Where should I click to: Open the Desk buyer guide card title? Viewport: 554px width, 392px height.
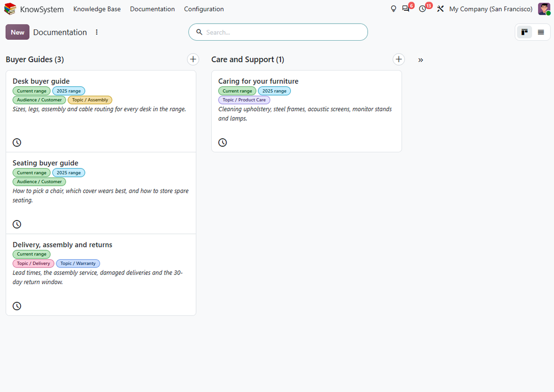(x=41, y=81)
